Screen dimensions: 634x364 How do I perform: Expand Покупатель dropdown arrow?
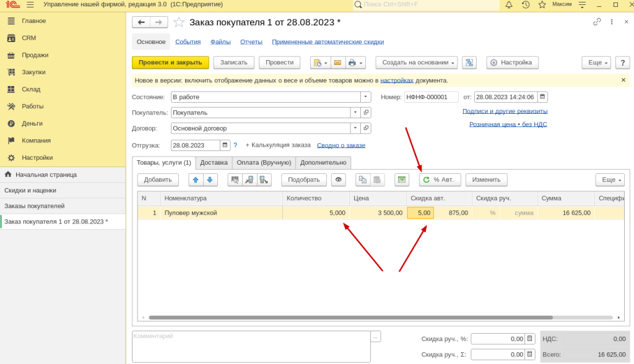click(x=355, y=113)
